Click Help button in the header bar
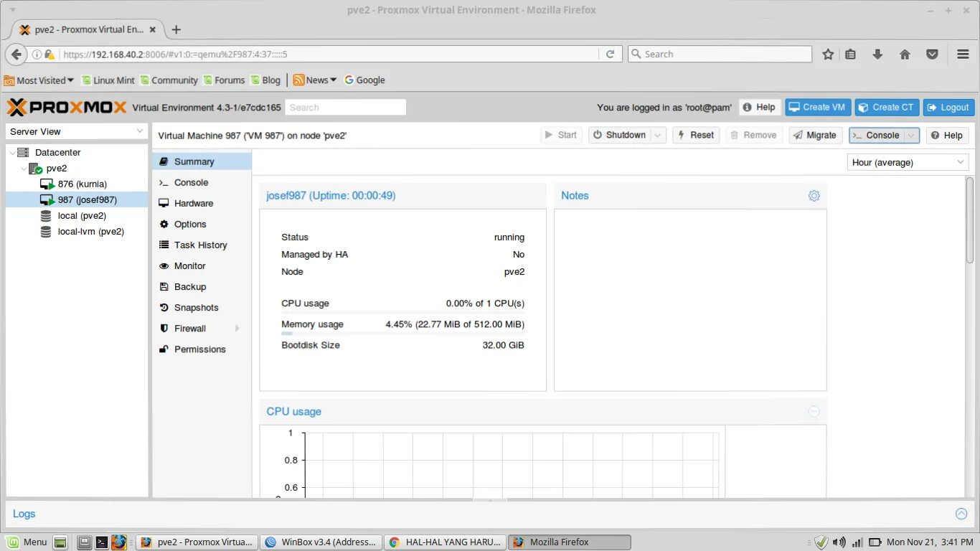Viewport: 980px width, 551px height. (759, 108)
